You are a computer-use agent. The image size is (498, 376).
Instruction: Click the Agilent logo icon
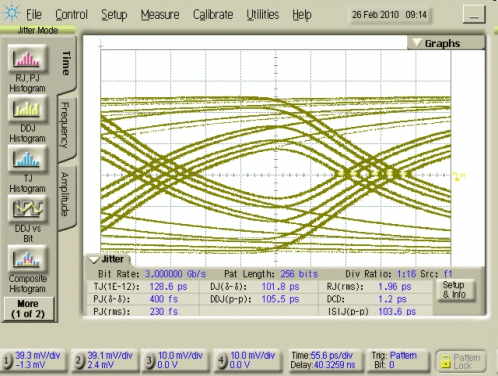click(12, 13)
